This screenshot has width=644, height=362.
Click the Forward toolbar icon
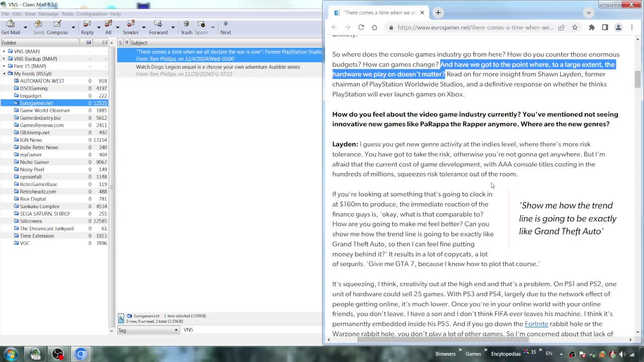158,27
